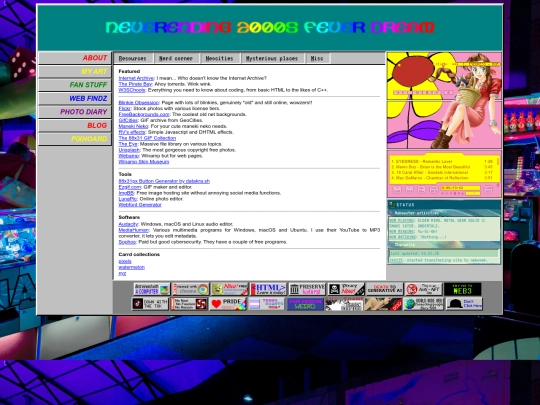Click the 'Piracy Now!' skull badge
Screen dimensions: 540x405
point(346,289)
